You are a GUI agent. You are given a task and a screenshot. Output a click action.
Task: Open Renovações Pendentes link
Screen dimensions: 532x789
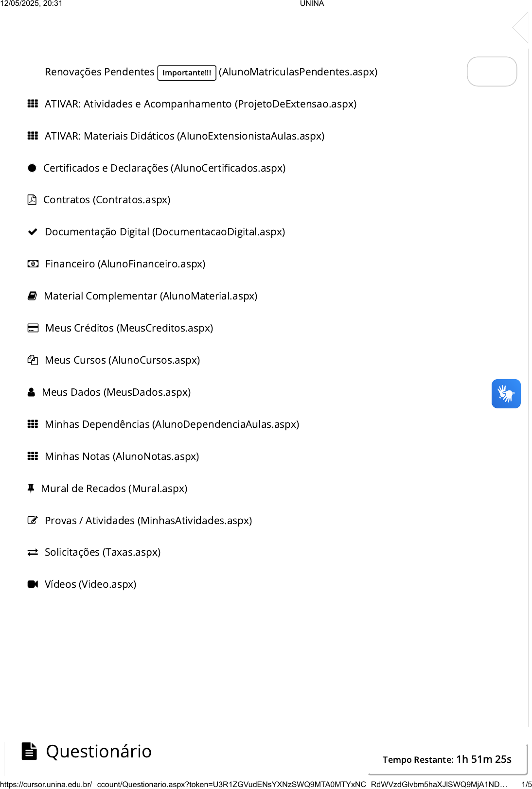coord(99,72)
